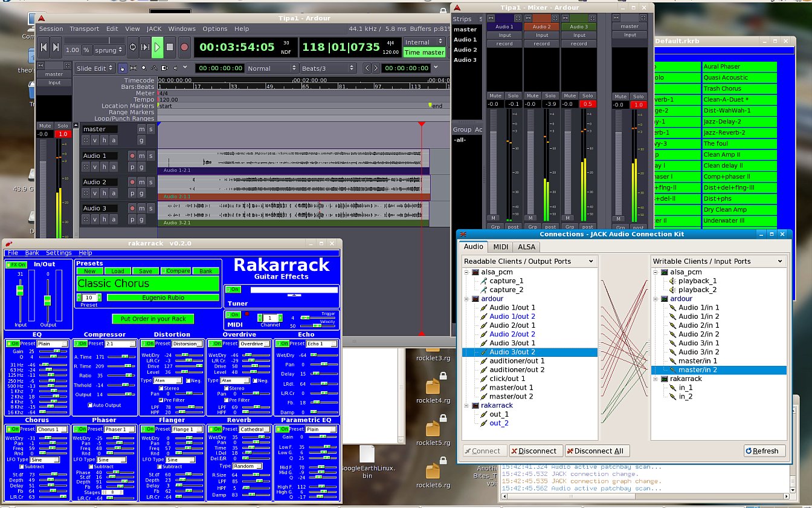Viewport: 812px width, 508px height.
Task: Toggle loop playback in Ardour transport
Action: (x=132, y=47)
